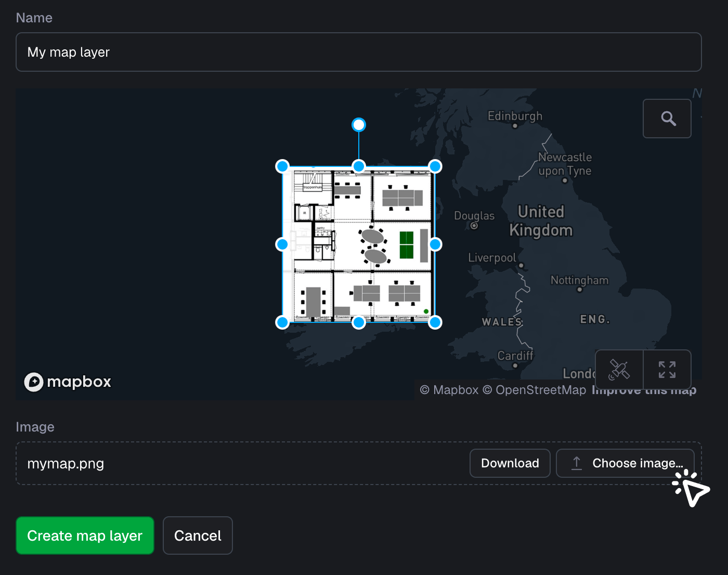The image size is (728, 575).
Task: Click the rotation handle above the floorplan
Action: pyautogui.click(x=359, y=125)
